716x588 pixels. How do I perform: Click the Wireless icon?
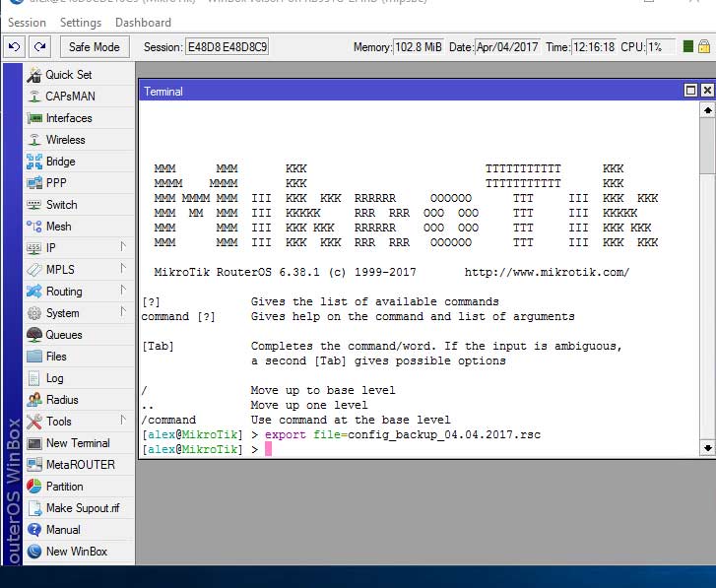pyautogui.click(x=34, y=140)
